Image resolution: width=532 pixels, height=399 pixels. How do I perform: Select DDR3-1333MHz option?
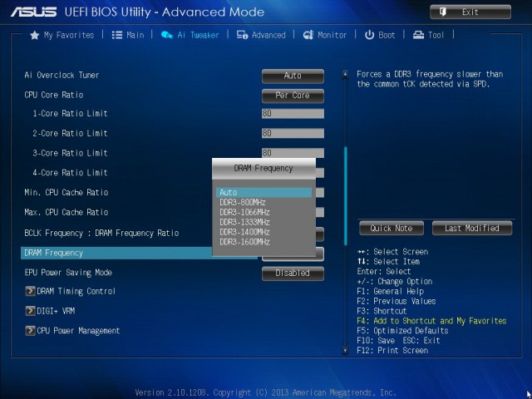pyautogui.click(x=244, y=222)
